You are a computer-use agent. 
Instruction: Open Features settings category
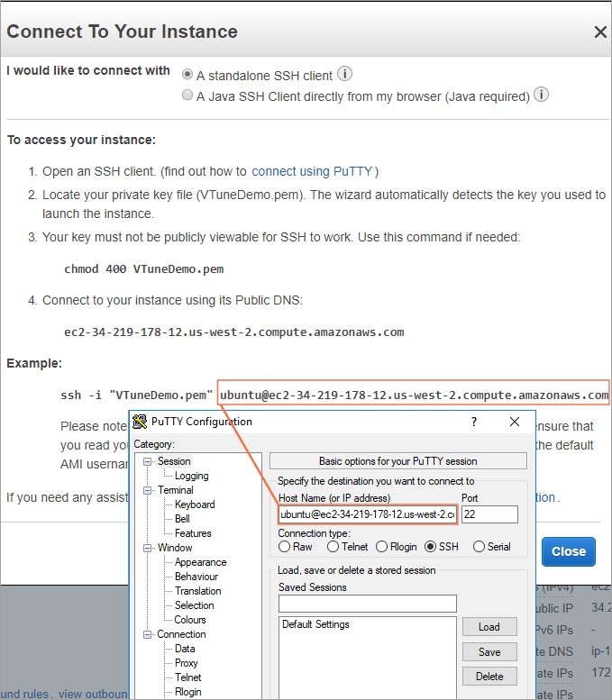pos(193,533)
